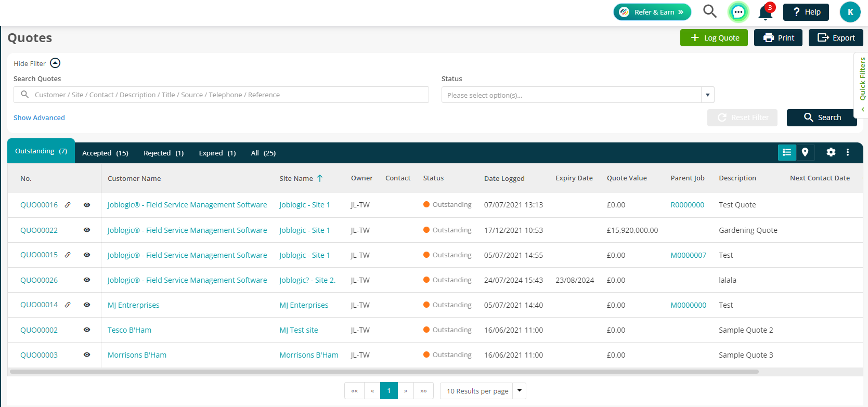Screen dimensions: 868x407
Task: Open parent job M0000007
Action: 689,255
